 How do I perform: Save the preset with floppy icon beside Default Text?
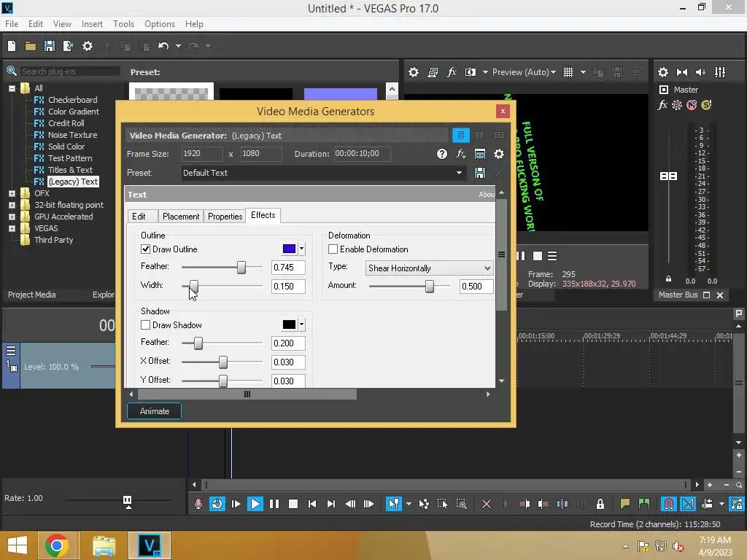point(480,173)
